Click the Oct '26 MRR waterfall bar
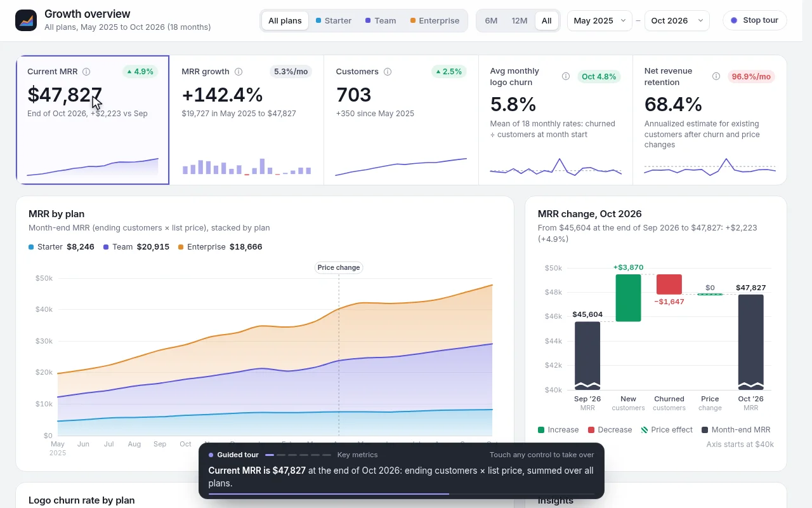The image size is (812, 508). coord(750,342)
